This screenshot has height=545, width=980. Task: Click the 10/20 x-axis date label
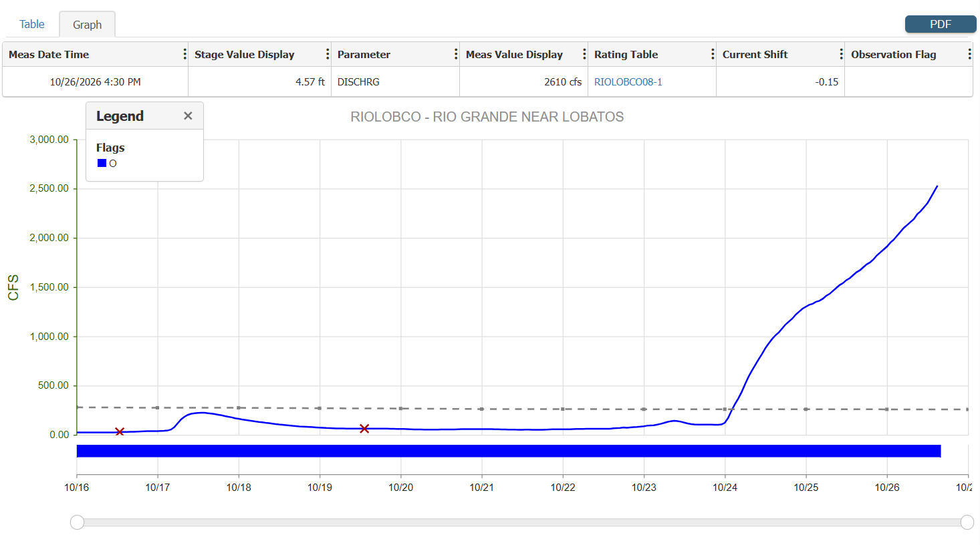coord(401,488)
